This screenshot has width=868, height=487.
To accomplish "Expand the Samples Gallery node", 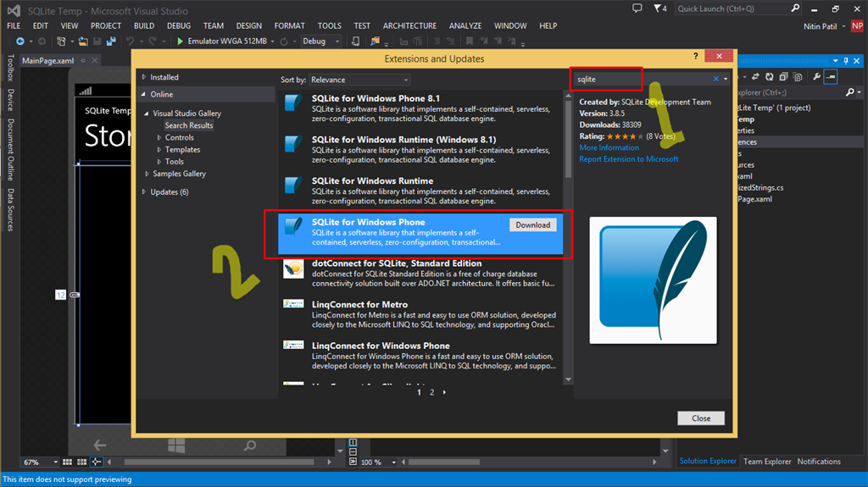I will tap(147, 174).
